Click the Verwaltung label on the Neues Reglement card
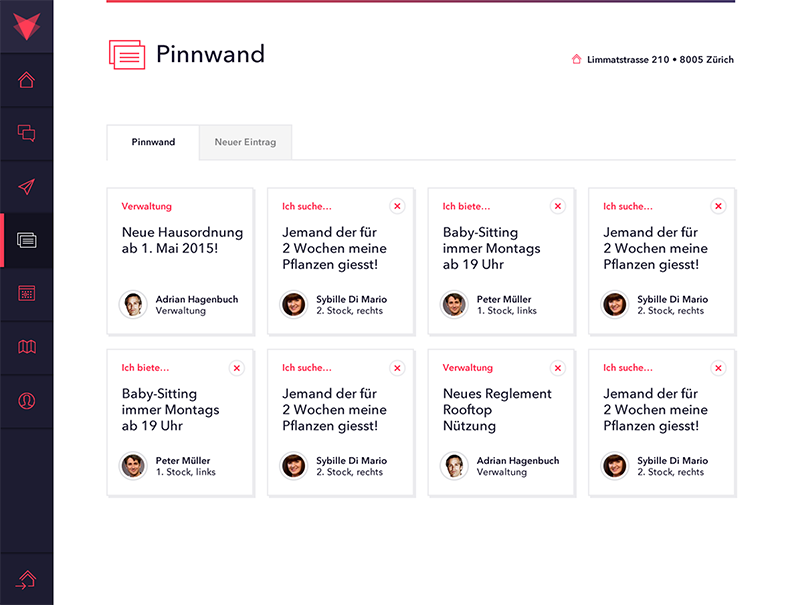This screenshot has width=806, height=605. pos(468,368)
